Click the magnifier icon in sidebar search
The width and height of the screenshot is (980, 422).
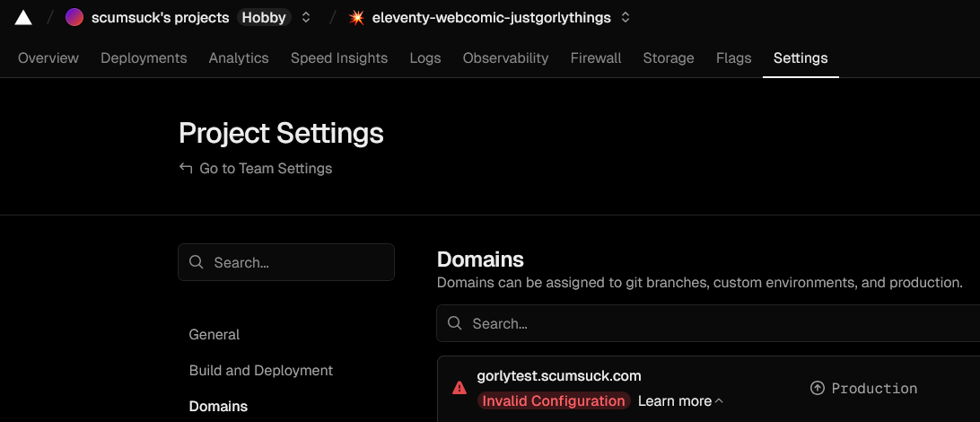[x=197, y=262]
